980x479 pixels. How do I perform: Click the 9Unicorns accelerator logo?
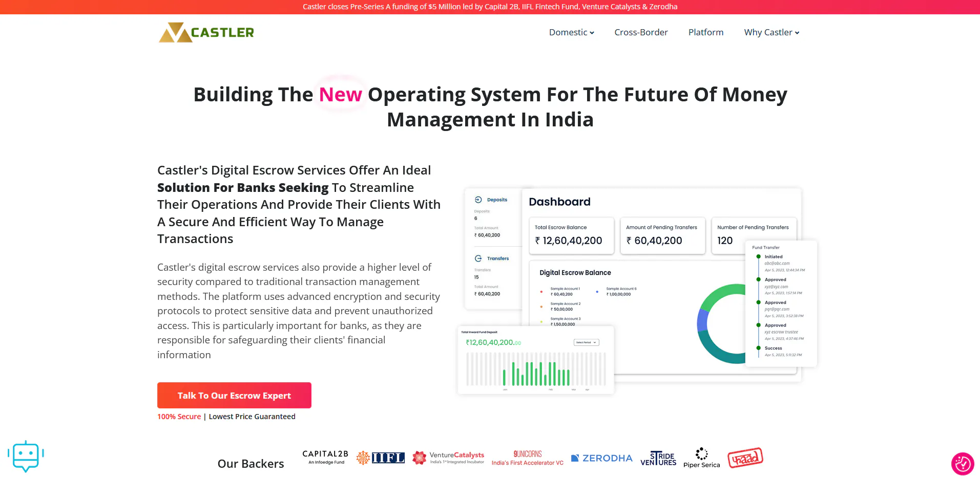[528, 458]
